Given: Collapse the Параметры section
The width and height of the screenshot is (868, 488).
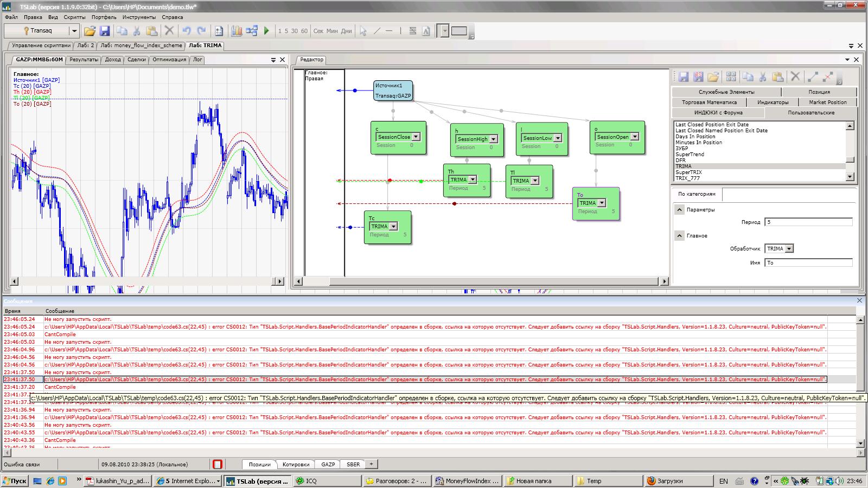Looking at the screenshot, I should tap(679, 210).
